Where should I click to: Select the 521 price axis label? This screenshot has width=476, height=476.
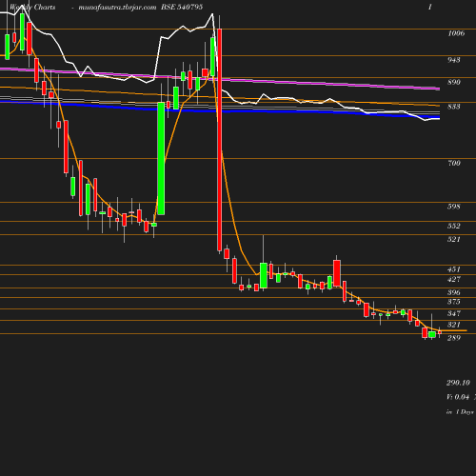454,239
